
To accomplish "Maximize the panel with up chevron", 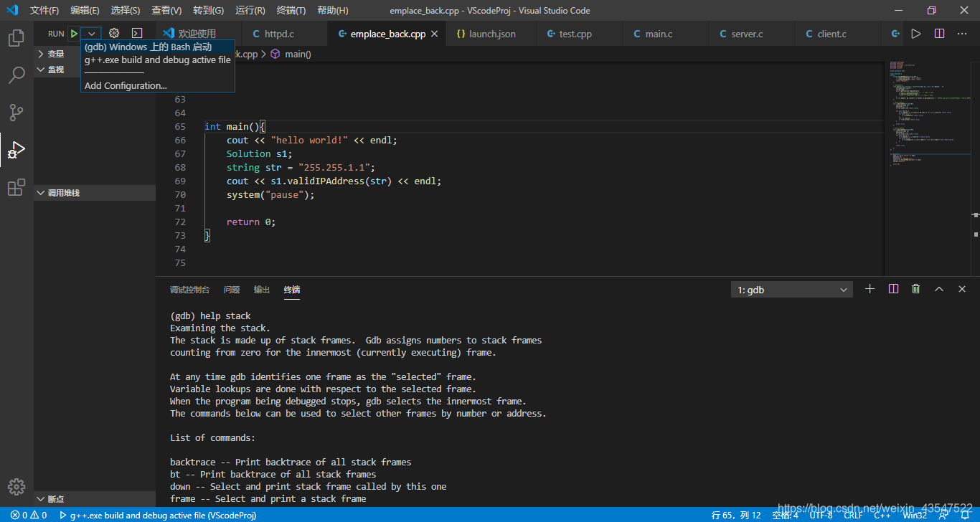I will (x=938, y=289).
